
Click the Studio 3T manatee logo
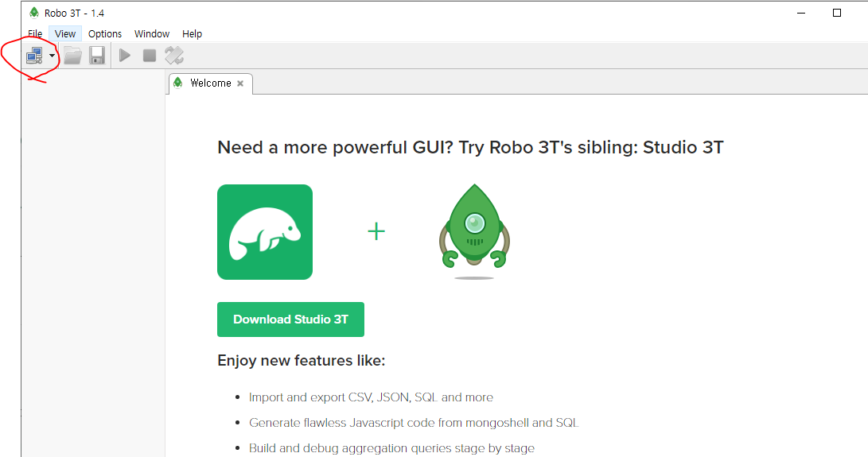pyautogui.click(x=265, y=232)
